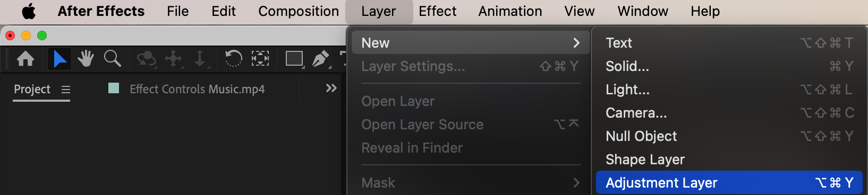Select the Dolly camera tool
The image size is (868, 195).
[200, 59]
